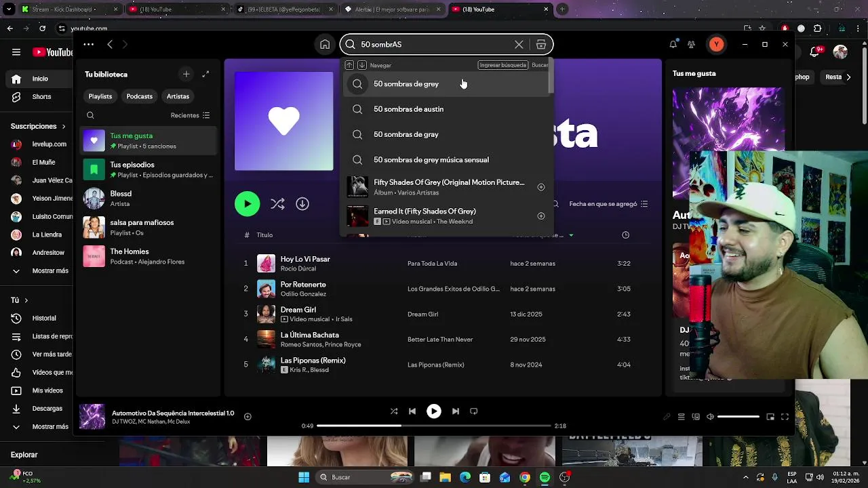868x488 pixels.
Task: Create playlist with plus in Tu biblioteca
Action: pyautogui.click(x=186, y=74)
